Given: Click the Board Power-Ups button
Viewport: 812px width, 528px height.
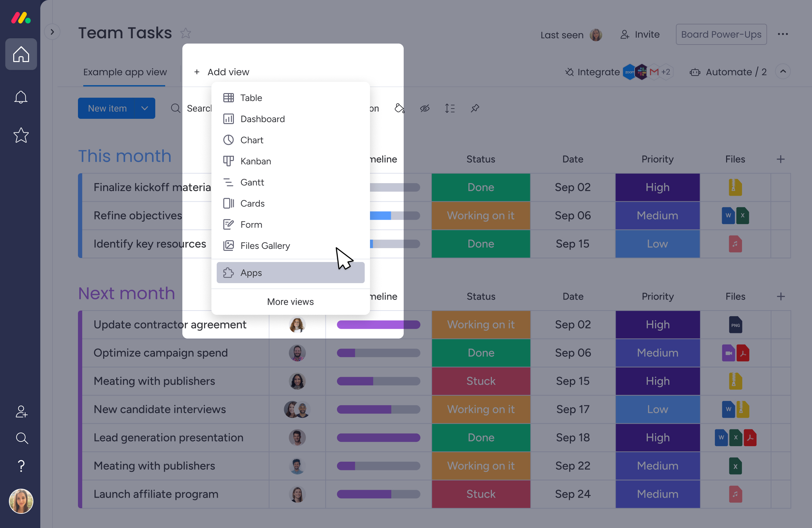Looking at the screenshot, I should 721,34.
